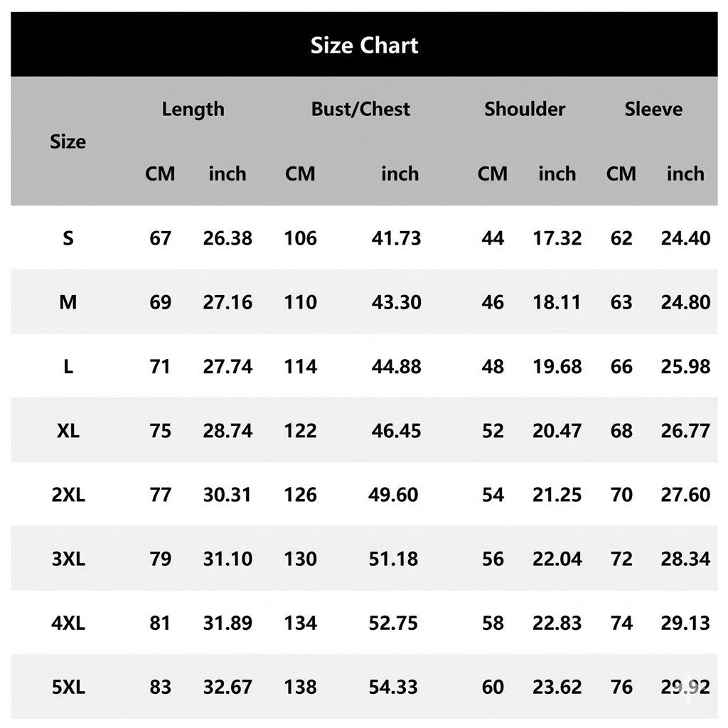Image resolution: width=728 pixels, height=728 pixels.
Task: Click the watermark over 29.92 value
Action: point(687,687)
